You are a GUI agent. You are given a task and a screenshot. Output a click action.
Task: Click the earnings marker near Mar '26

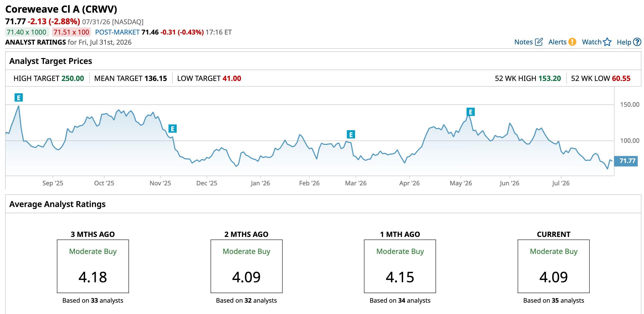coord(351,134)
